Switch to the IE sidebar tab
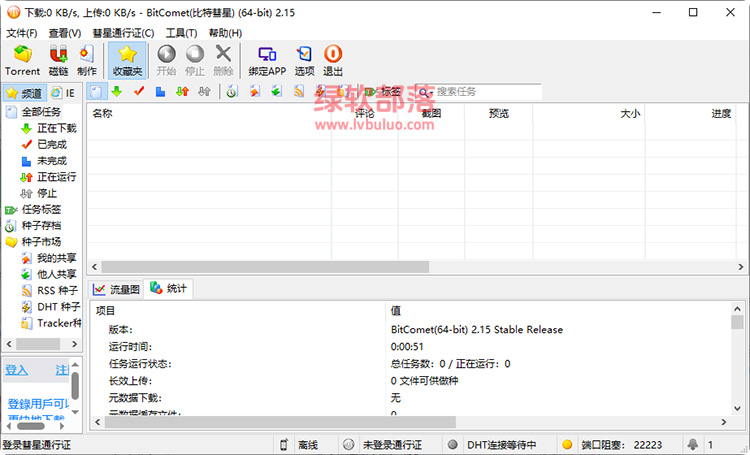The image size is (750, 455). point(63,93)
